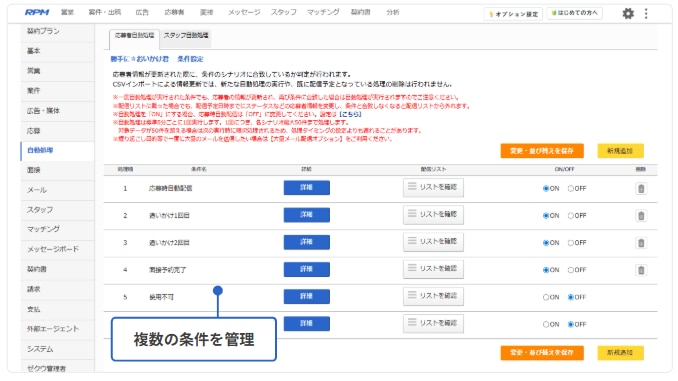
Task: Open メッセージ in the top navigation
Action: 244,12
